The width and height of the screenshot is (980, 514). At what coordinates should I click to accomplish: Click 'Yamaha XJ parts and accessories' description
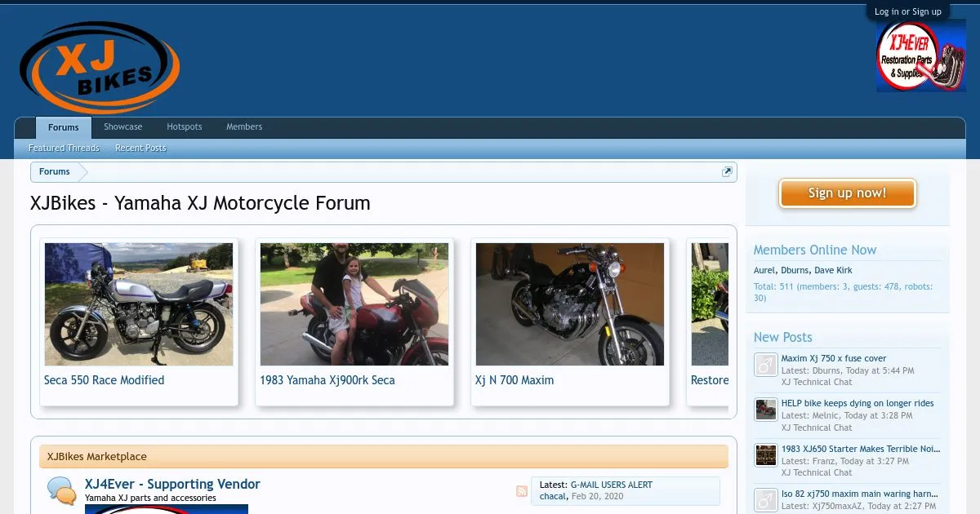pos(150,498)
